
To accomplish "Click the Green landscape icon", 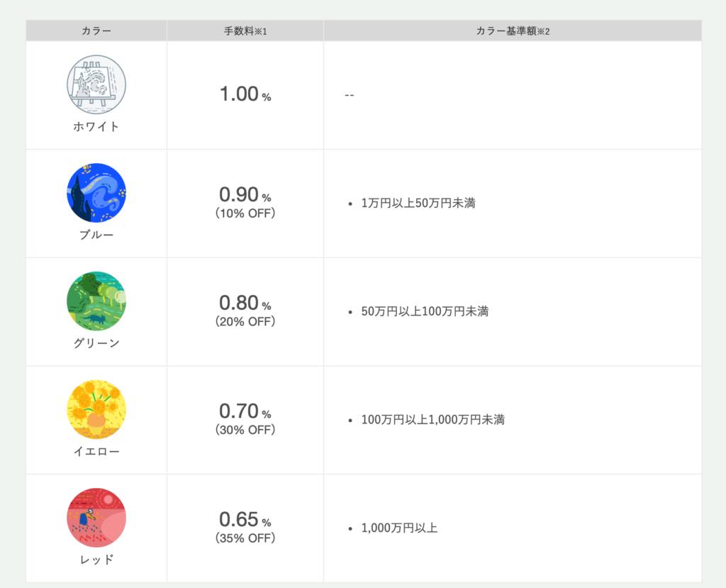I will pos(96,301).
